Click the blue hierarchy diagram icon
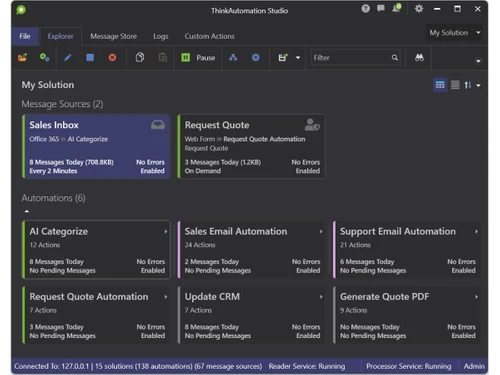 click(233, 58)
